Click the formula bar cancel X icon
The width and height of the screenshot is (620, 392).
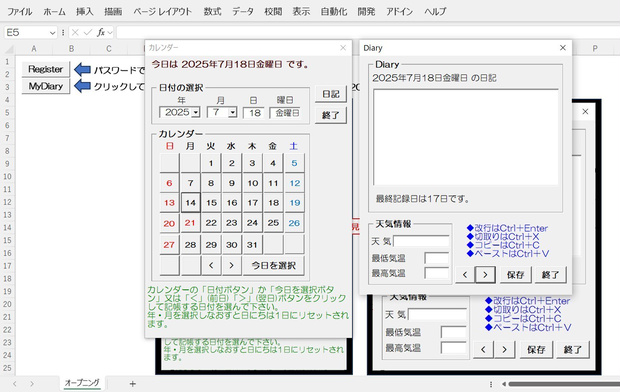(x=75, y=32)
